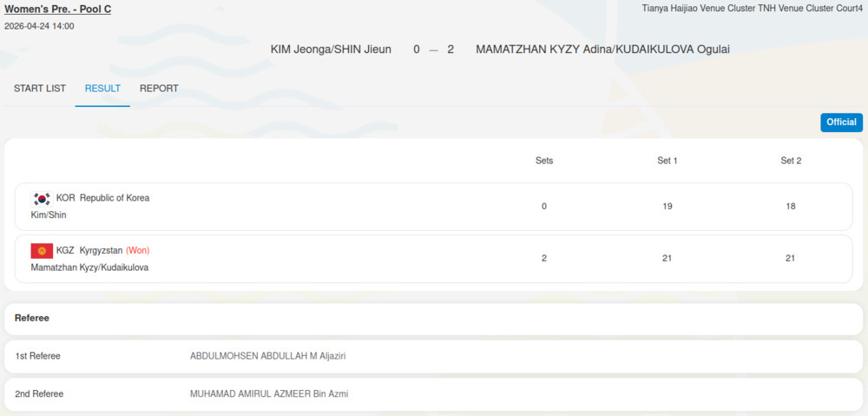Click the Kyrgyzstan flag icon
Viewport: 868px width, 416px height.
[42, 251]
